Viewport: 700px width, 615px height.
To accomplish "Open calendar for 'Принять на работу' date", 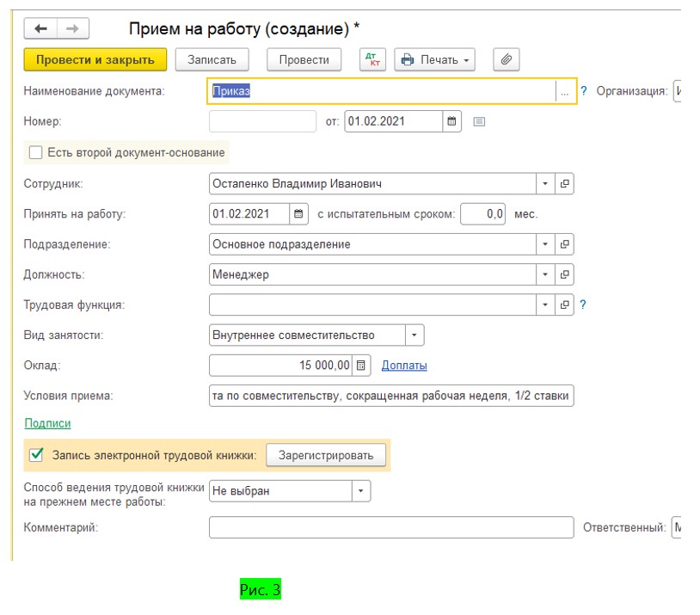I will [298, 214].
